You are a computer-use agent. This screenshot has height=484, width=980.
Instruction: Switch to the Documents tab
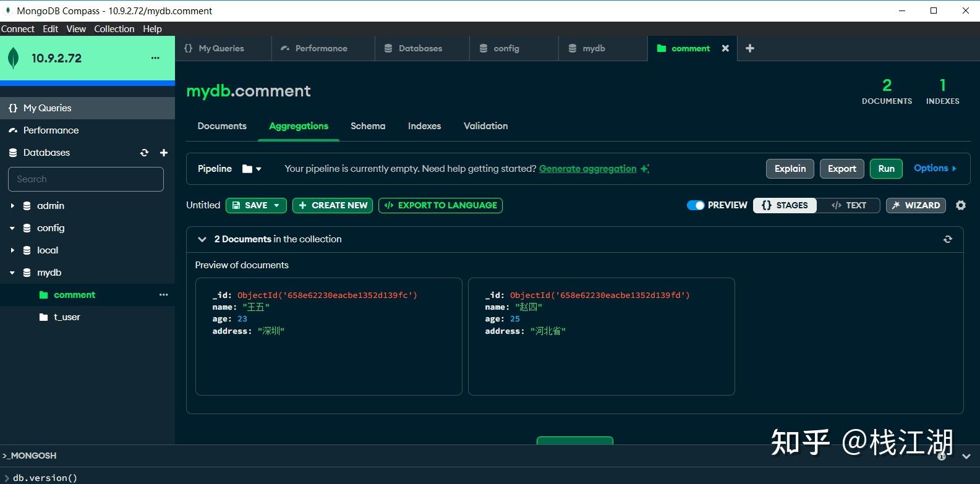pos(222,126)
